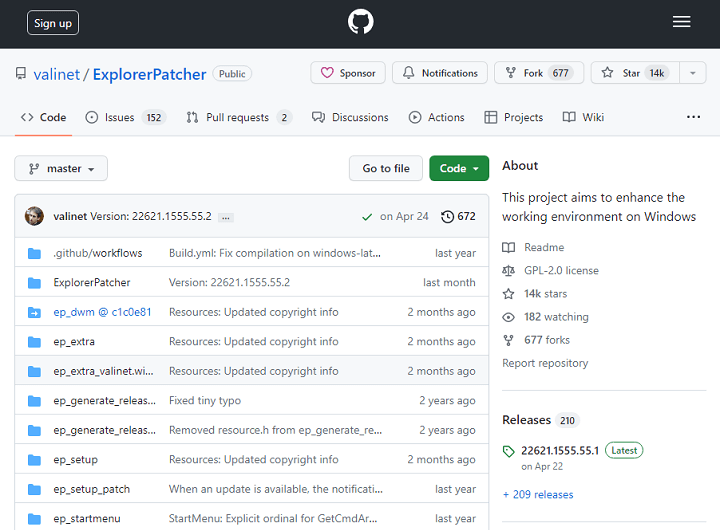Click the license scale icon
The height and width of the screenshot is (530, 720).
click(x=508, y=271)
